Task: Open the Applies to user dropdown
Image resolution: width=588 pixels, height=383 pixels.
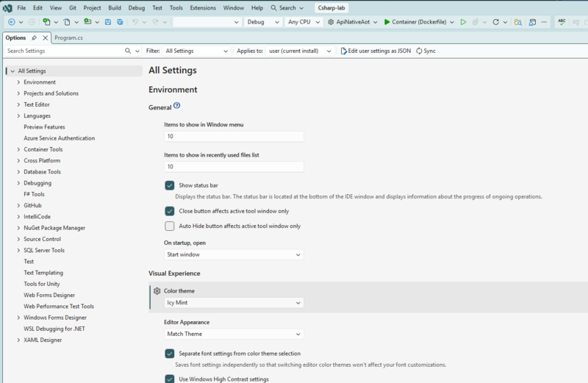Action: pyautogui.click(x=300, y=51)
